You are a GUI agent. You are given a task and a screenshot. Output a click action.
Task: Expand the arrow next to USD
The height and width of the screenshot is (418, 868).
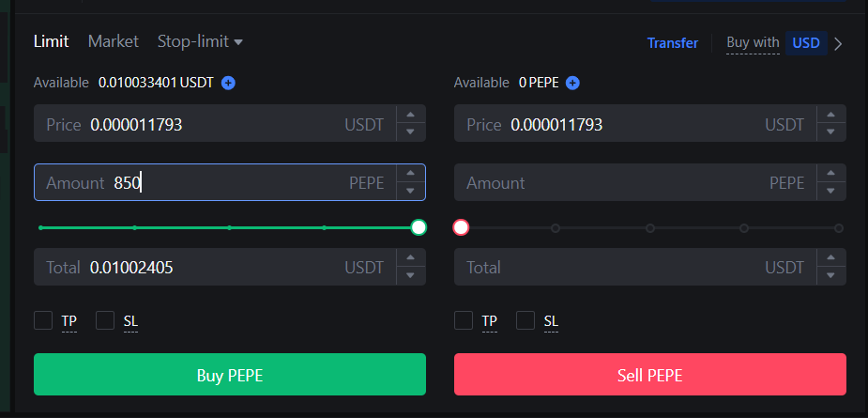coord(838,43)
